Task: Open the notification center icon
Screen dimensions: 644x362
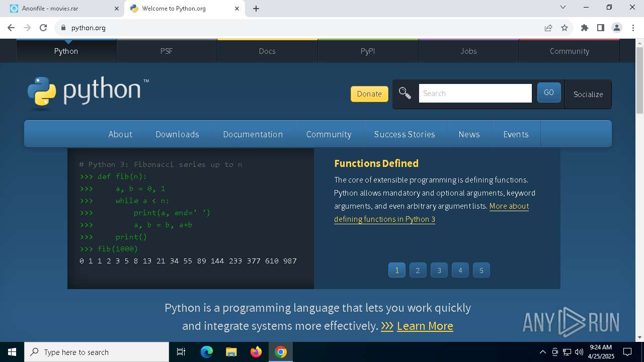Action: pyautogui.click(x=627, y=352)
